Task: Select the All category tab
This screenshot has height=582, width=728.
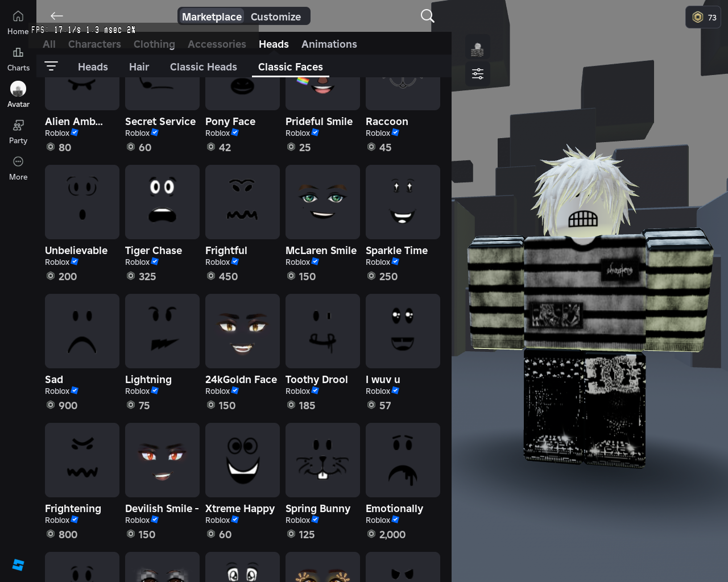Action: [49, 44]
